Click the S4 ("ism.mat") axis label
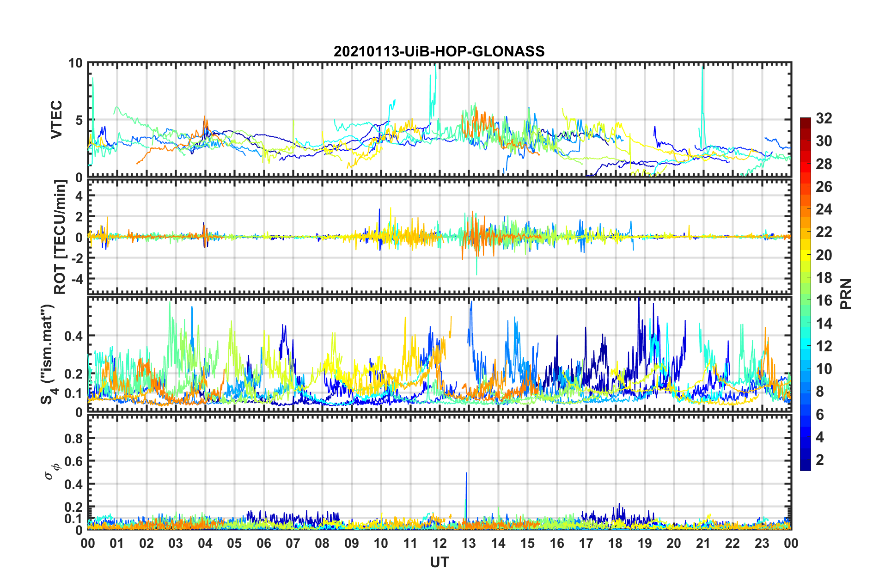The height and width of the screenshot is (588, 879). point(49,354)
